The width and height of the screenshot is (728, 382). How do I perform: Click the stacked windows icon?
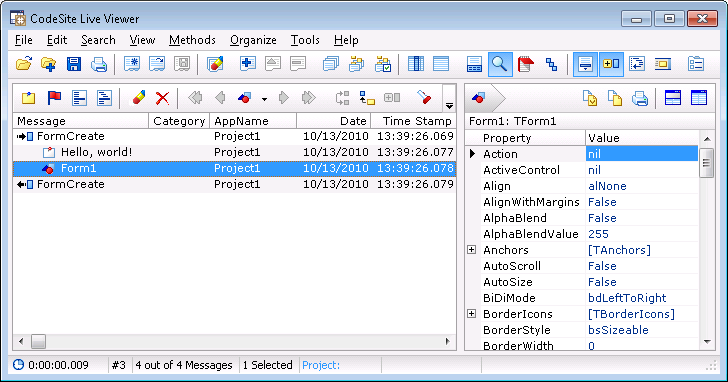click(331, 64)
